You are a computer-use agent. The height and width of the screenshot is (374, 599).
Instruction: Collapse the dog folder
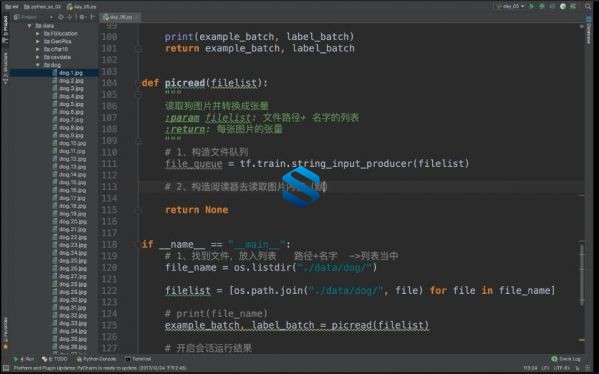point(37,65)
